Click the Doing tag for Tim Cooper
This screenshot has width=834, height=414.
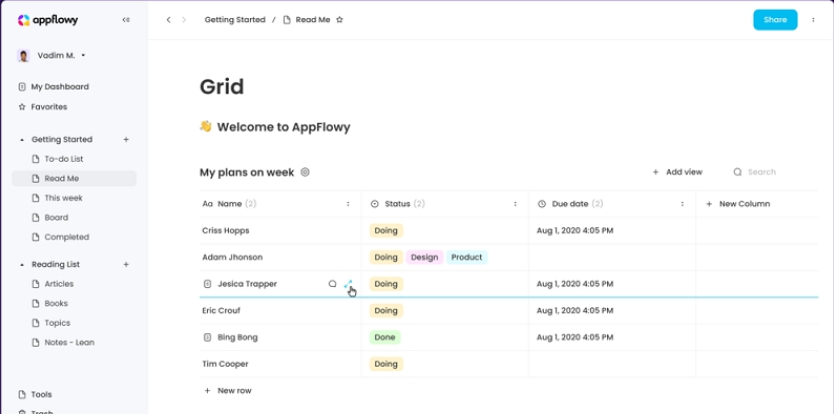[386, 364]
